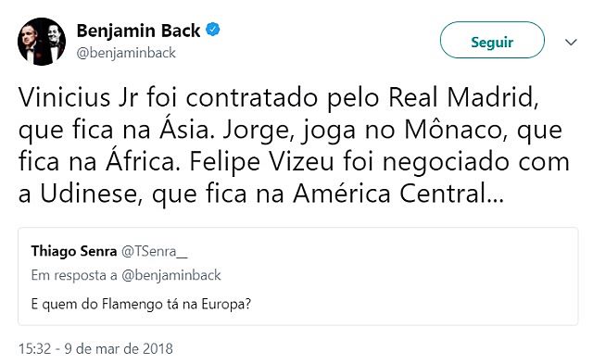Expand the tweet options chevron

click(571, 42)
